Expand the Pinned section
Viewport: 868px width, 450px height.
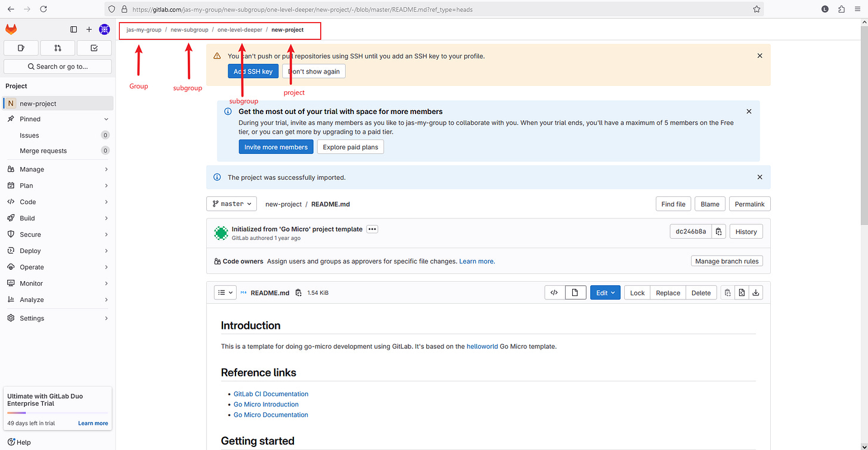pyautogui.click(x=58, y=119)
